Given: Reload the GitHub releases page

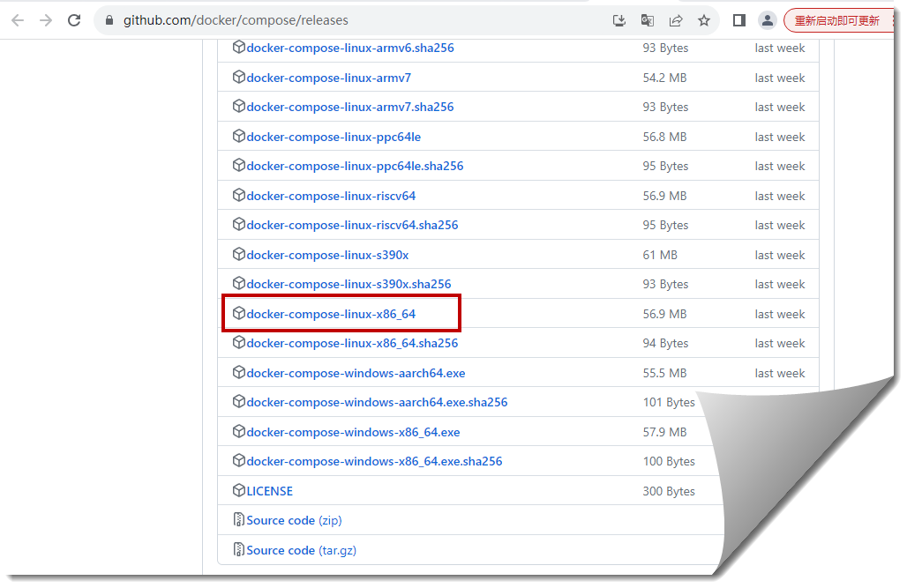Looking at the screenshot, I should click(x=74, y=21).
